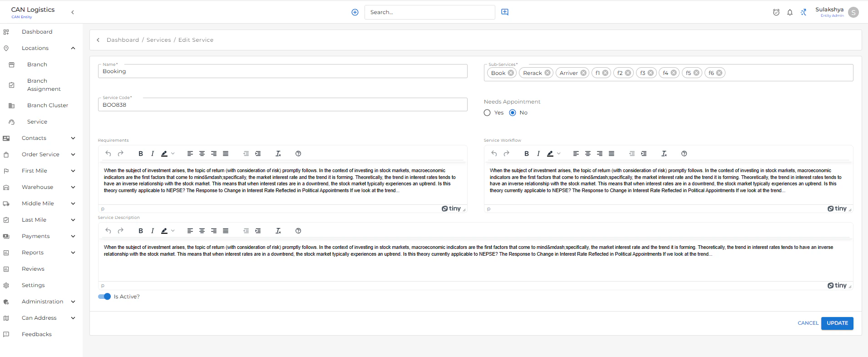The height and width of the screenshot is (357, 868).
Task: Expand the Administration menu
Action: 73,302
